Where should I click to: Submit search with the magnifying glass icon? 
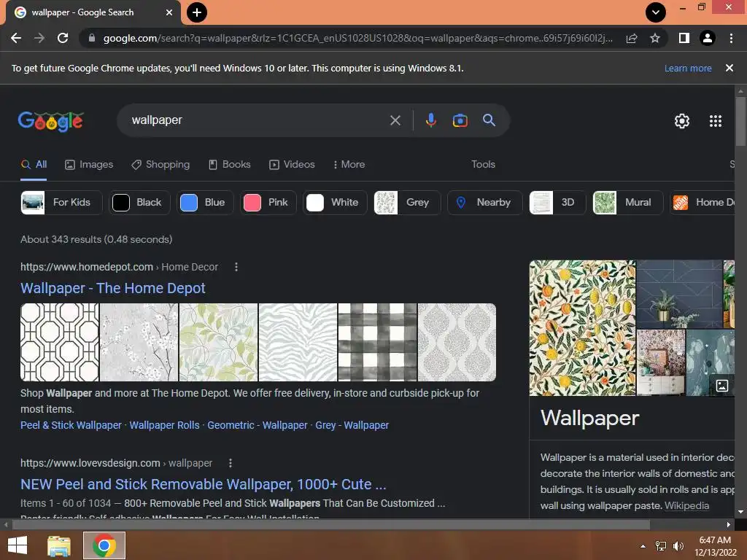click(489, 120)
